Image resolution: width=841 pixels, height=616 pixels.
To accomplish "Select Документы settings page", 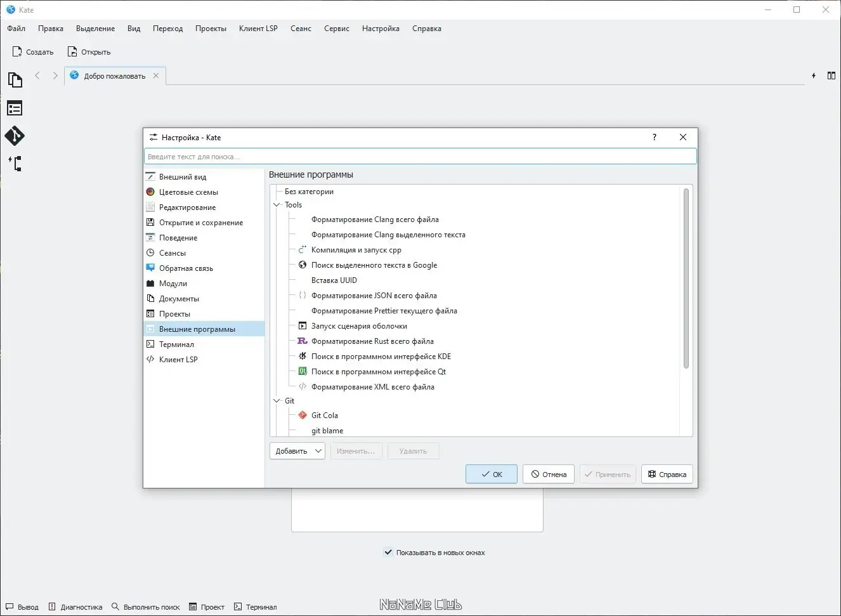I will [204, 299].
